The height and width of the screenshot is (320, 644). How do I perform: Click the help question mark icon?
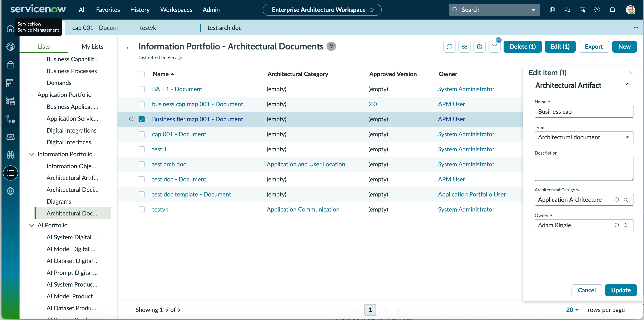tap(597, 10)
